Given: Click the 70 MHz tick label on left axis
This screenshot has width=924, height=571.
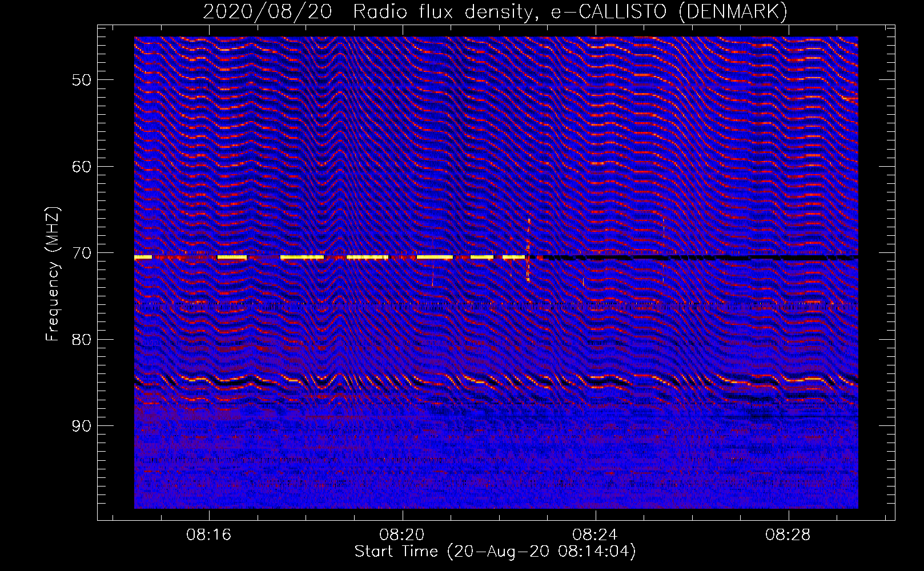Looking at the screenshot, I should coord(82,253).
